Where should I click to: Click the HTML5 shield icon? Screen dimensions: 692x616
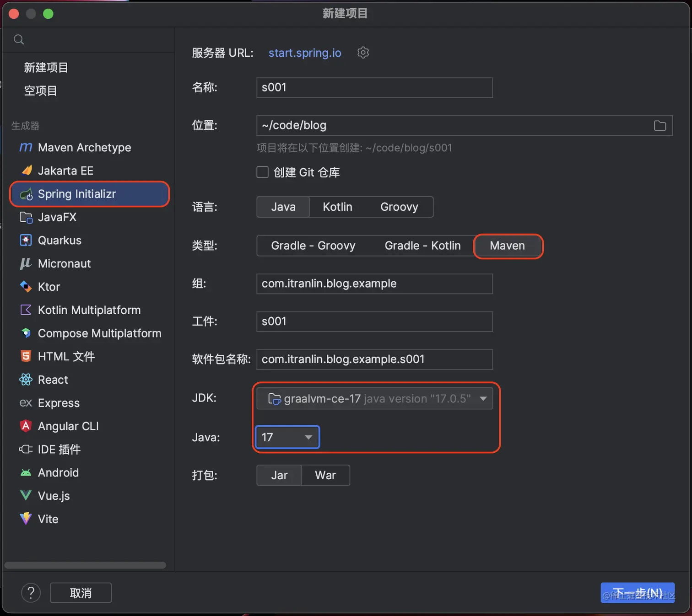[26, 356]
